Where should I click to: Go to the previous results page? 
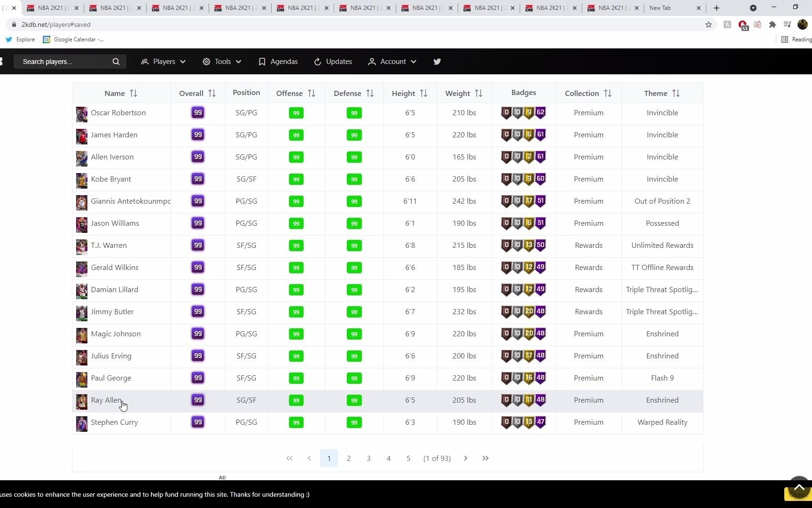tap(309, 458)
